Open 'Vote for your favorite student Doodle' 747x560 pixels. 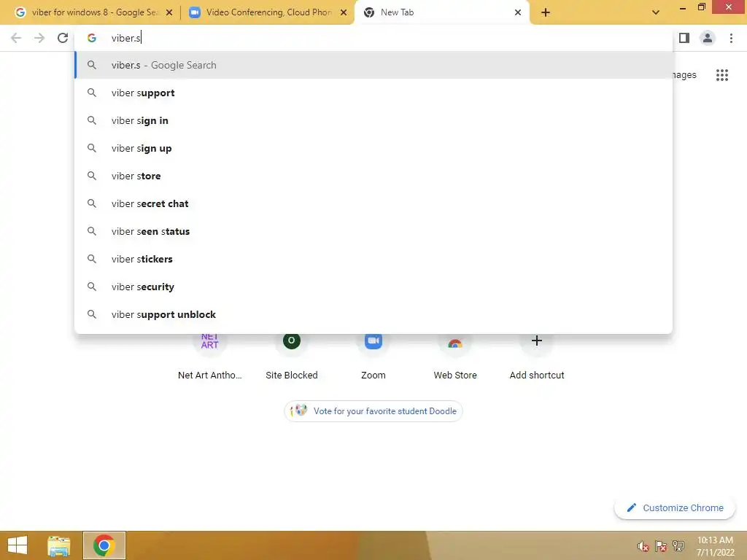click(x=373, y=411)
